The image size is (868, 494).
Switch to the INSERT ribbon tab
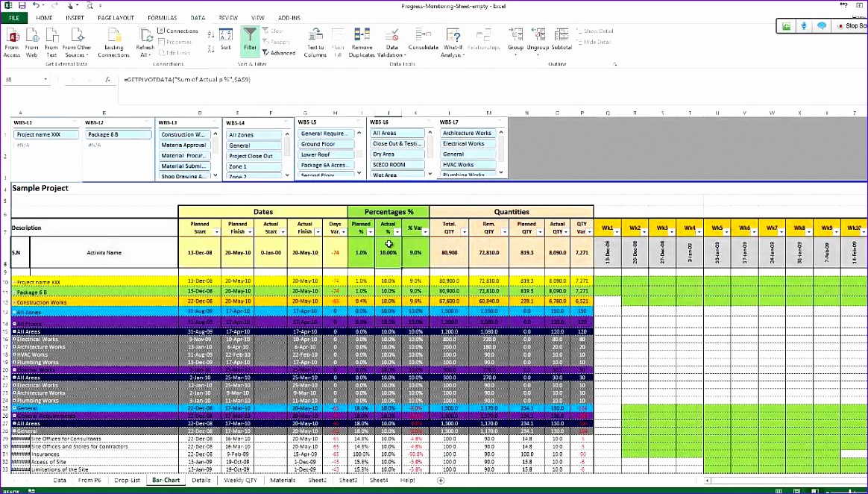pos(75,18)
